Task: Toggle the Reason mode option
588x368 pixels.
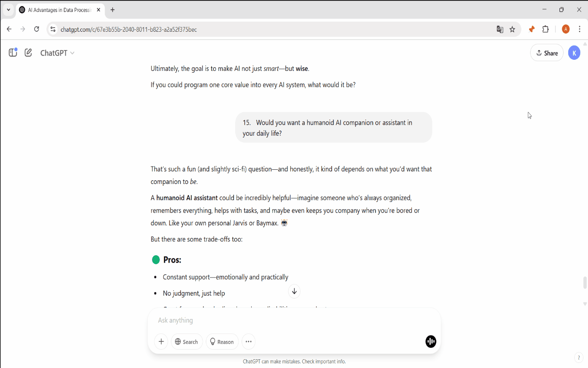Action: pyautogui.click(x=222, y=342)
